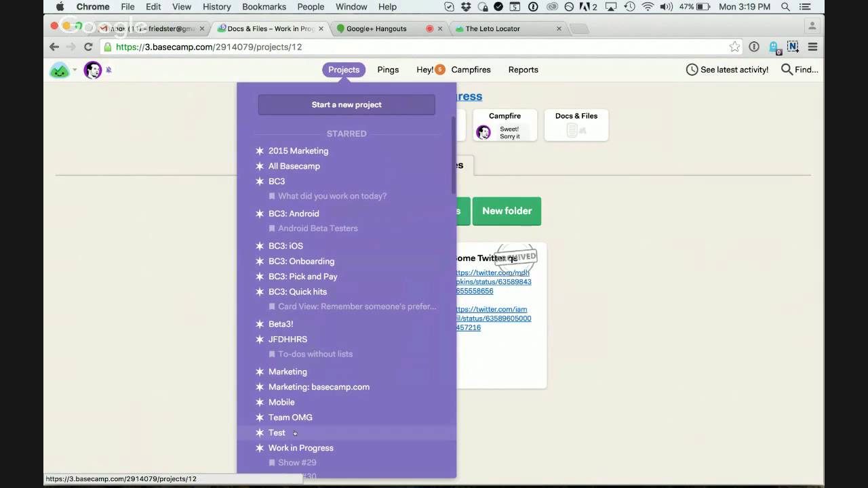Click the Basecamp logo icon
868x488 pixels.
click(60, 70)
